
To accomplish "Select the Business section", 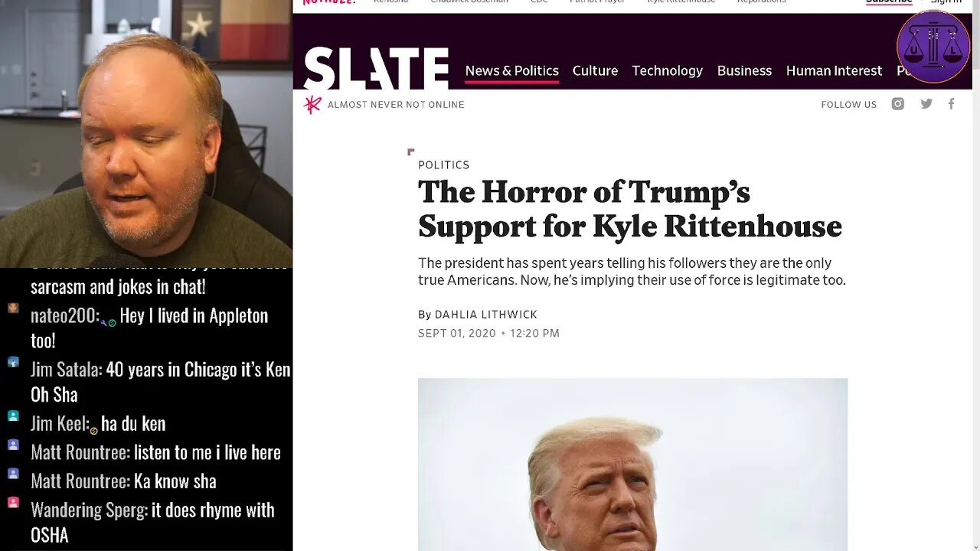I will 744,70.
